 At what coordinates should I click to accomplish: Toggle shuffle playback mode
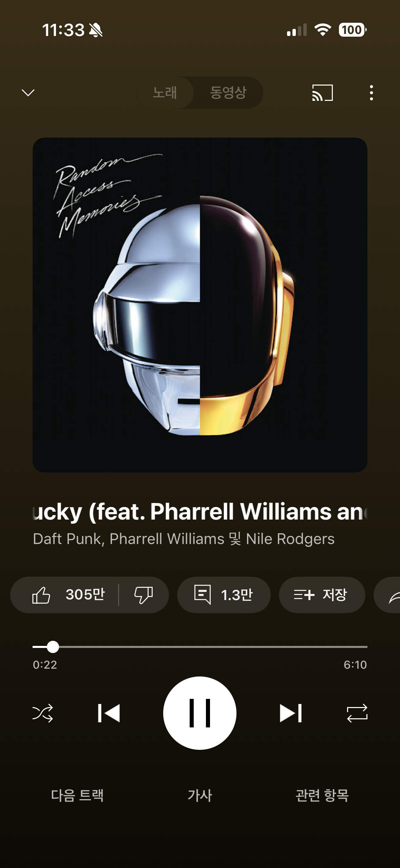[43, 713]
